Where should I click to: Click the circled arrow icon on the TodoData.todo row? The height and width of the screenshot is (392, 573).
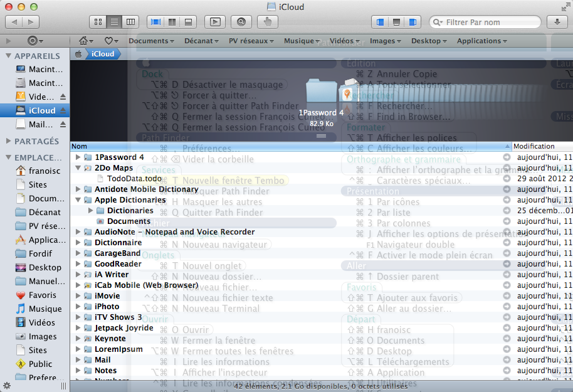507,179
